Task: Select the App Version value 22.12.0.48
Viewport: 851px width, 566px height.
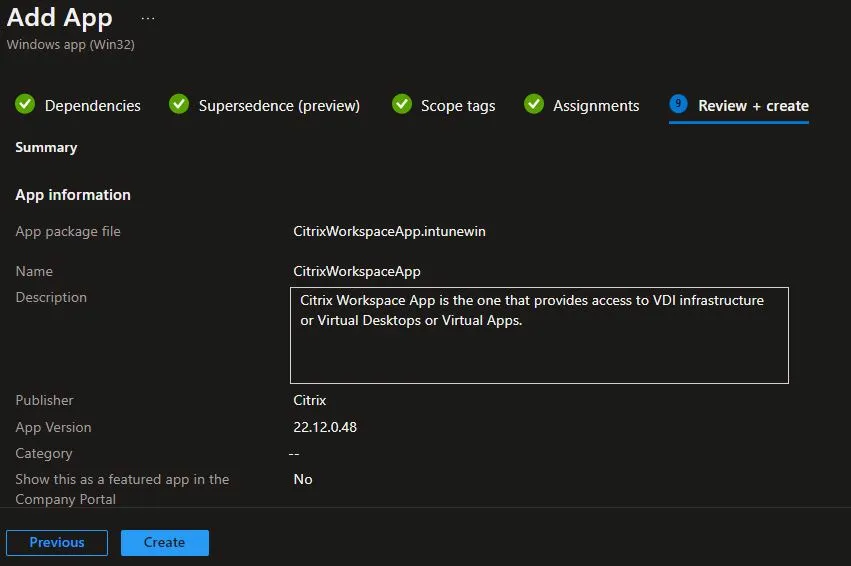Action: click(325, 427)
